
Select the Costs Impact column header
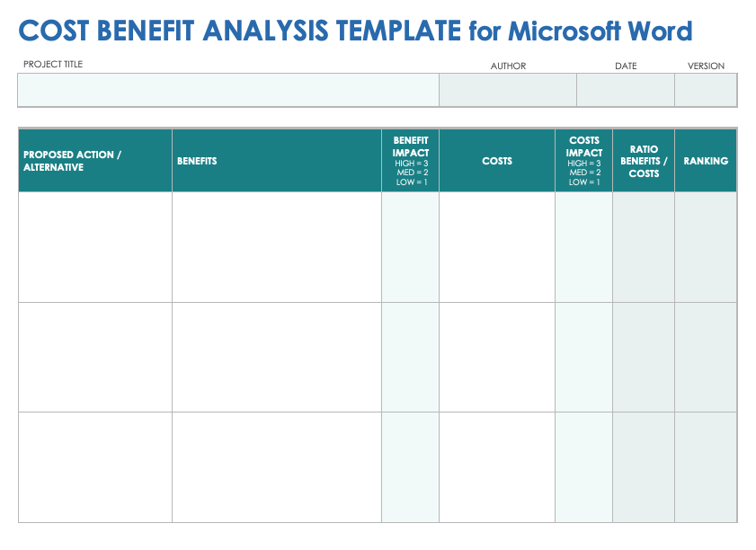(584, 161)
